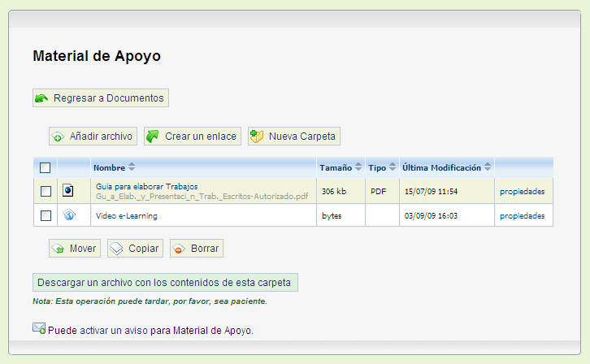Screen dimensions: 590x364
Task: Sort by Última Modificación using its arrows
Action: pos(488,167)
